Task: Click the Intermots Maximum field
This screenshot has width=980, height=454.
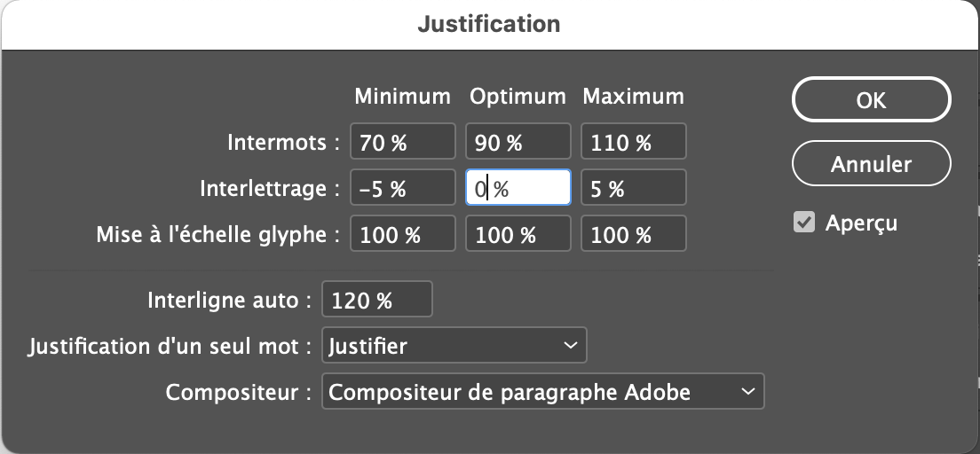Action: coord(634,142)
